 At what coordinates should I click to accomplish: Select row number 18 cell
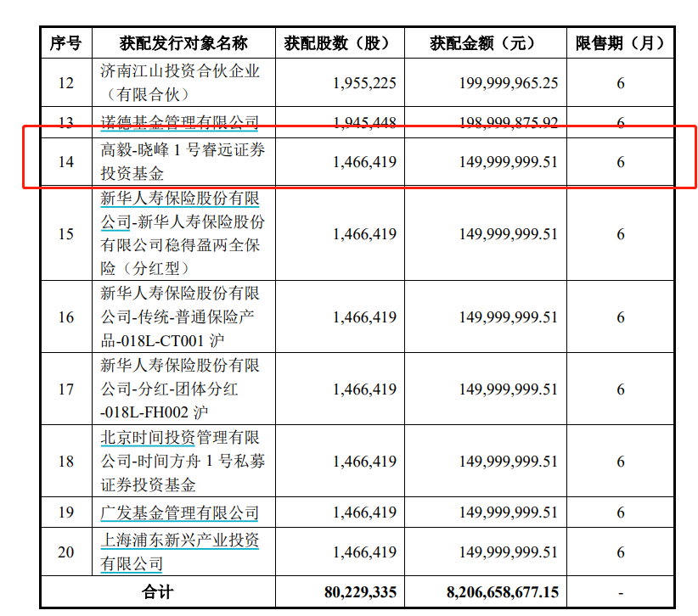(x=66, y=462)
